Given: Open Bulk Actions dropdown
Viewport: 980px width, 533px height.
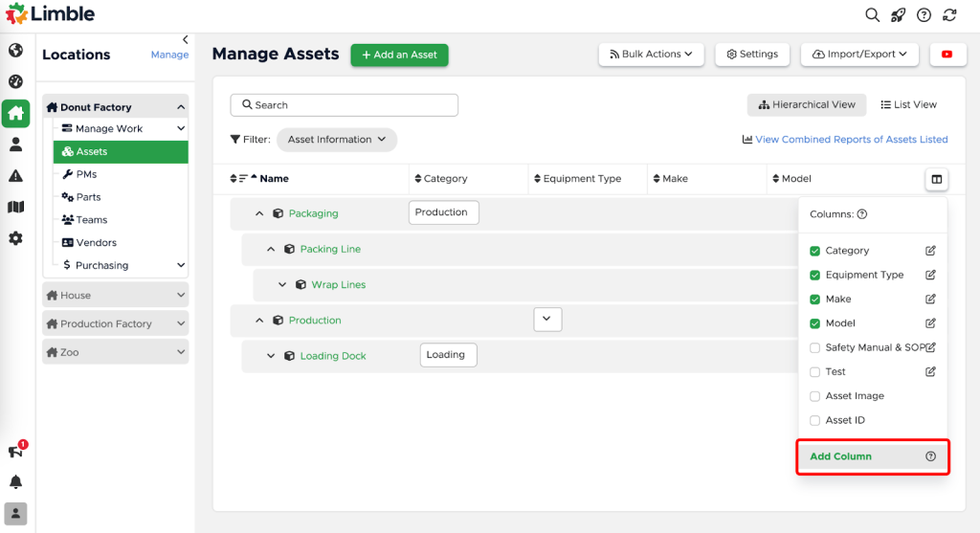Looking at the screenshot, I should tap(651, 55).
